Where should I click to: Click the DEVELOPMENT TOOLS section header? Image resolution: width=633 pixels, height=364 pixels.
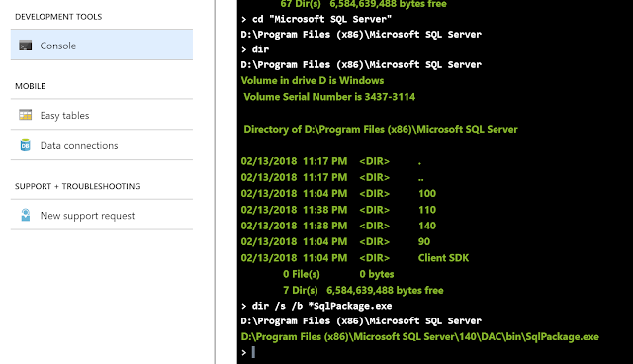point(58,17)
